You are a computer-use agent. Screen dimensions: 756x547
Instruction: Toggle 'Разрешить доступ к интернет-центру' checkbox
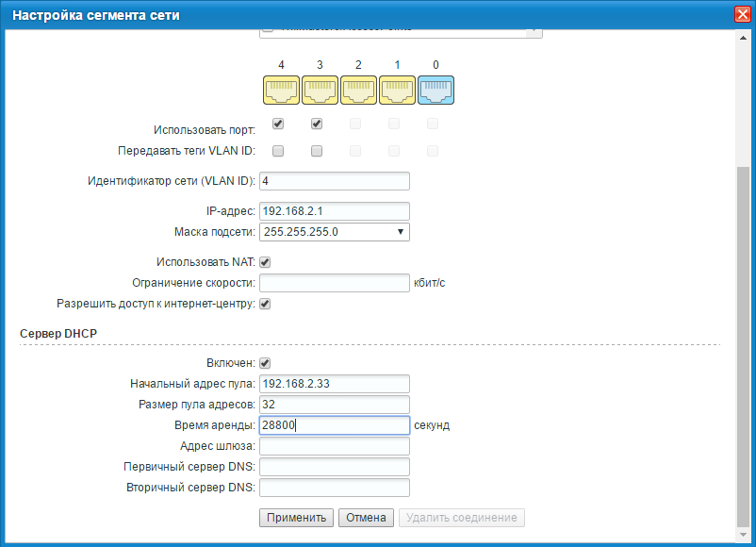pyautogui.click(x=265, y=304)
